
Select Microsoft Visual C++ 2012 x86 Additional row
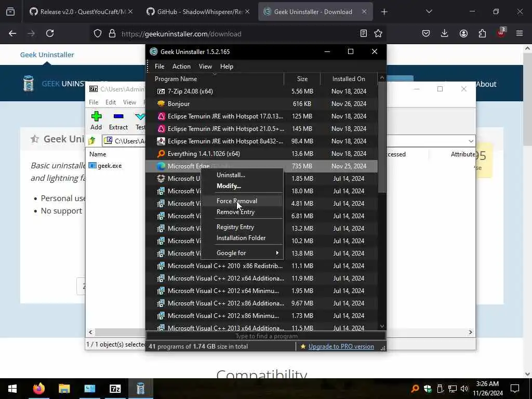(262, 303)
